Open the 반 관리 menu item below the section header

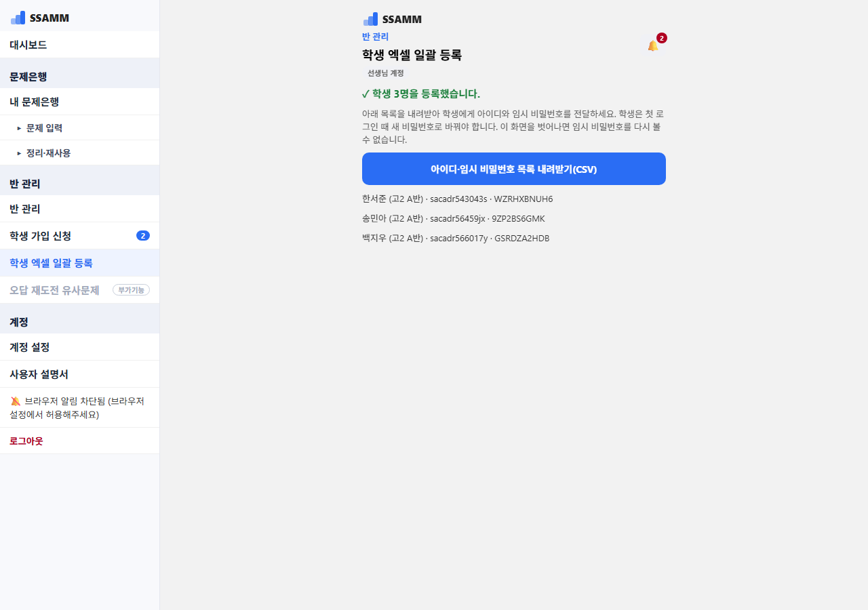[79, 209]
